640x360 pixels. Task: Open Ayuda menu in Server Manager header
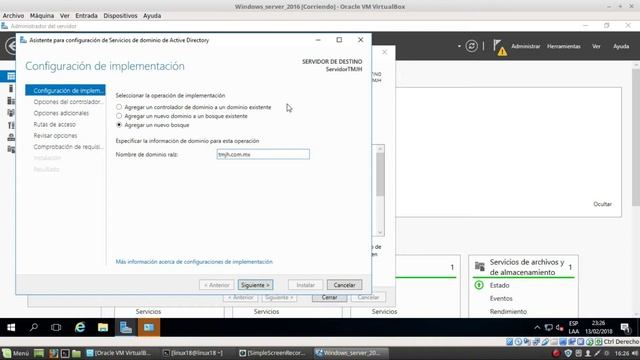tap(621, 46)
